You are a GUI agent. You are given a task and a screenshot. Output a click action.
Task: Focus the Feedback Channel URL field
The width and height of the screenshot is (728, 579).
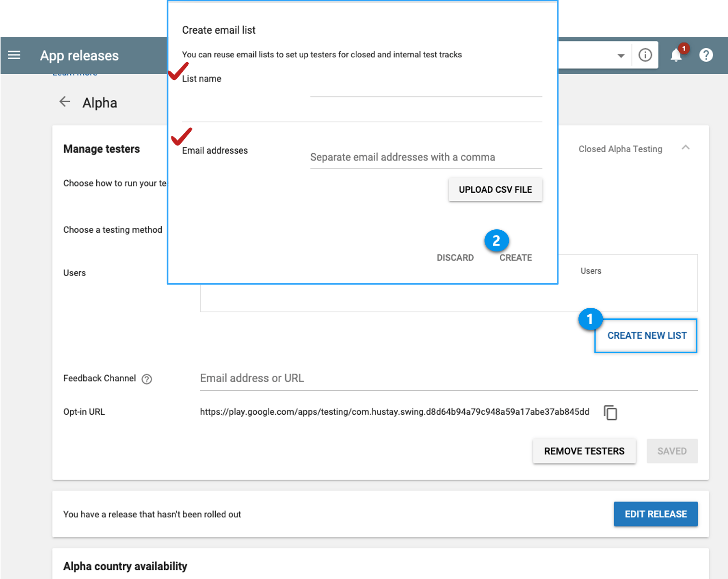click(448, 379)
